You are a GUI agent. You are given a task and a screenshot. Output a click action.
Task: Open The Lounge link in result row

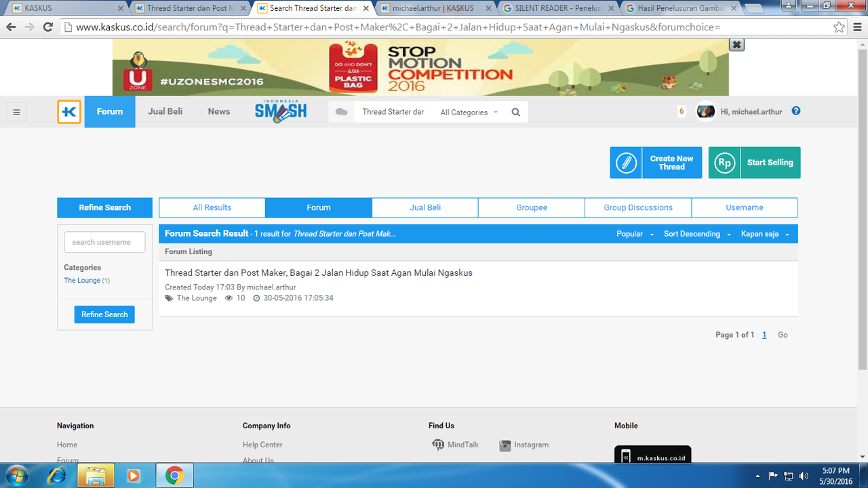click(197, 298)
